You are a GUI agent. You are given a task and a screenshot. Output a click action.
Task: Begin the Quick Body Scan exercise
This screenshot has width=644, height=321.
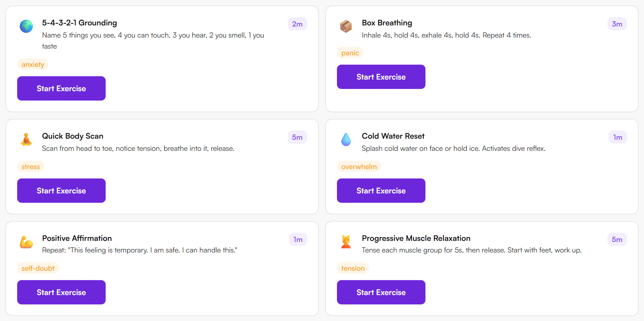click(61, 191)
